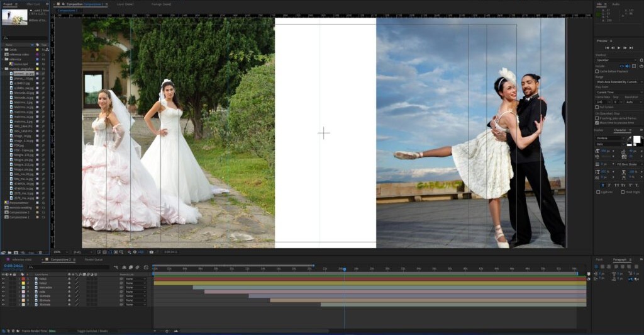Toggle audio inclusion speaker in Preview panel
The width and height of the screenshot is (644, 335).
[628, 66]
